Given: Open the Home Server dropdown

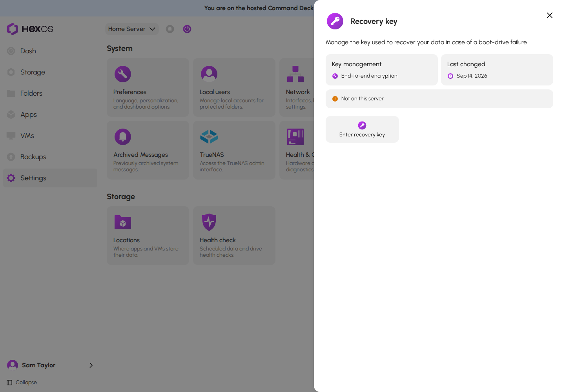Looking at the screenshot, I should coord(132,29).
